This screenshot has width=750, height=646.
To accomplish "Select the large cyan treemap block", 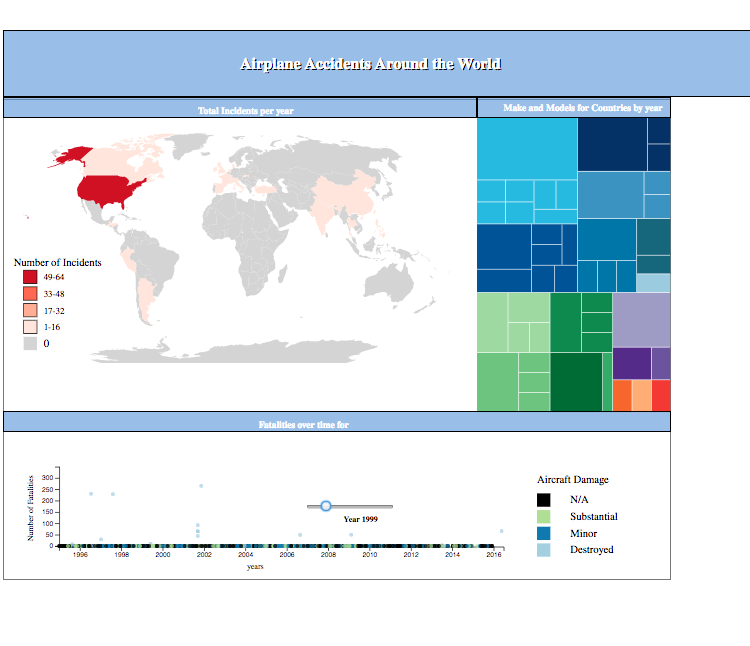I will (527, 149).
